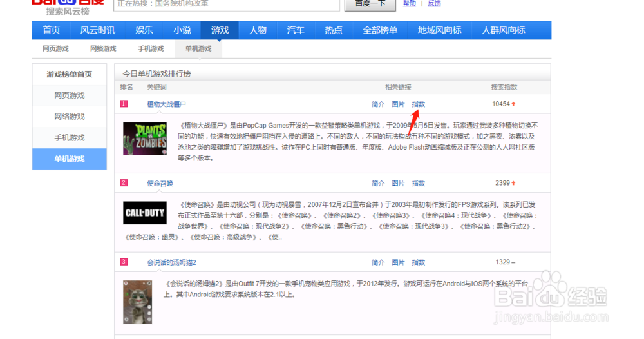The height and width of the screenshot is (339, 644).
Task: Select the 网页游戏 sub-tab
Action: pyautogui.click(x=55, y=48)
